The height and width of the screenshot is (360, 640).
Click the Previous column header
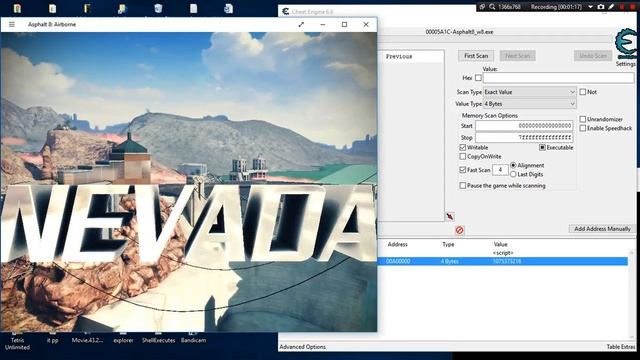pyautogui.click(x=399, y=56)
